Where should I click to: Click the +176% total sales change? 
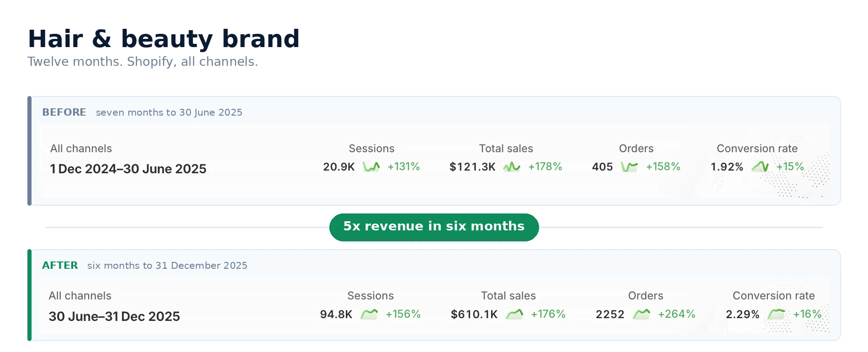(x=548, y=314)
